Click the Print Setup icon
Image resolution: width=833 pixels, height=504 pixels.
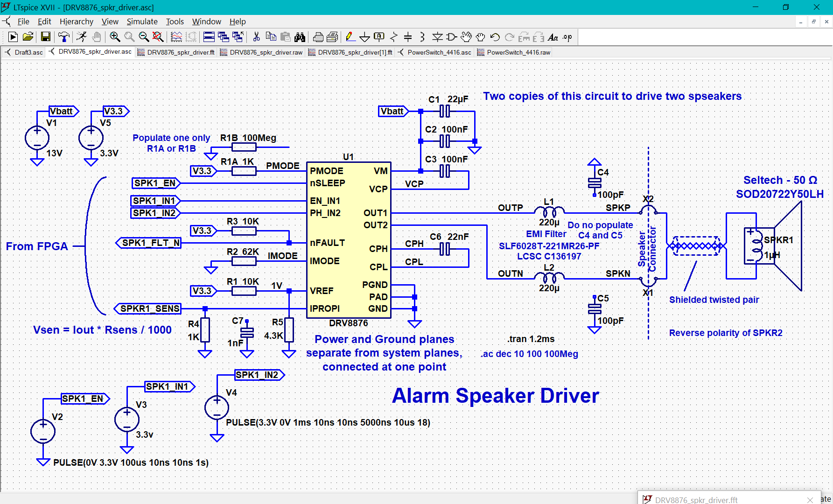click(x=333, y=37)
